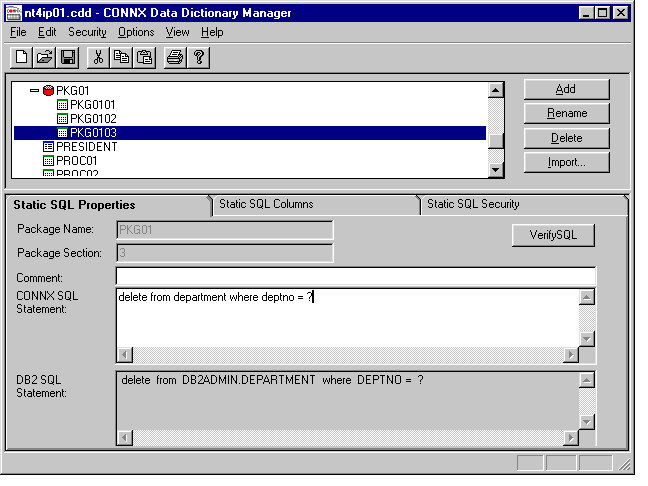This screenshot has width=648, height=486.
Task: Click the table icon beside PKG0102
Action: click(62, 119)
